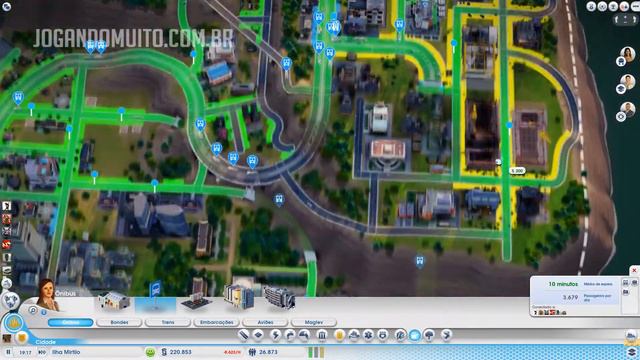Click the globe icon in top-left corner
This screenshot has height=360, width=640.
tap(7, 6)
